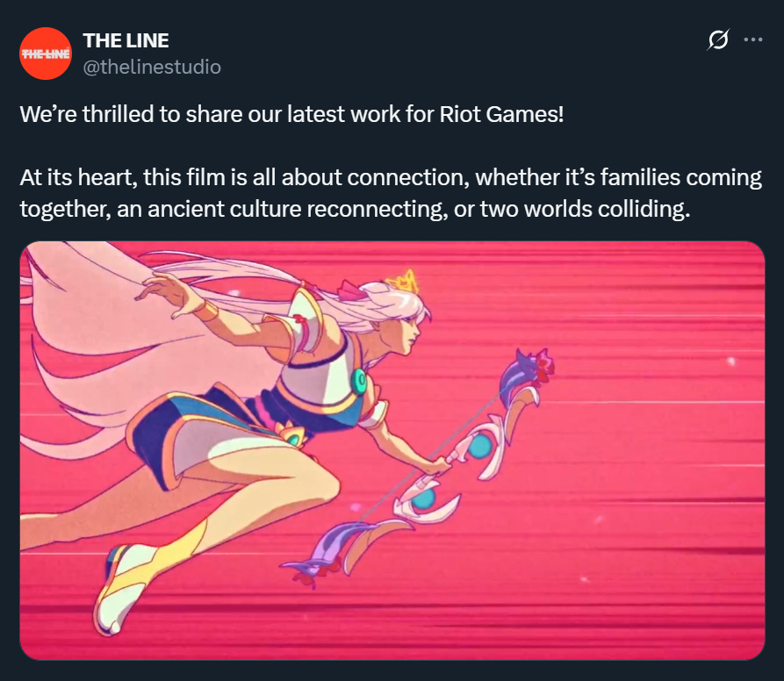Click the tweet sentence mentioning Riot Games

click(x=291, y=114)
